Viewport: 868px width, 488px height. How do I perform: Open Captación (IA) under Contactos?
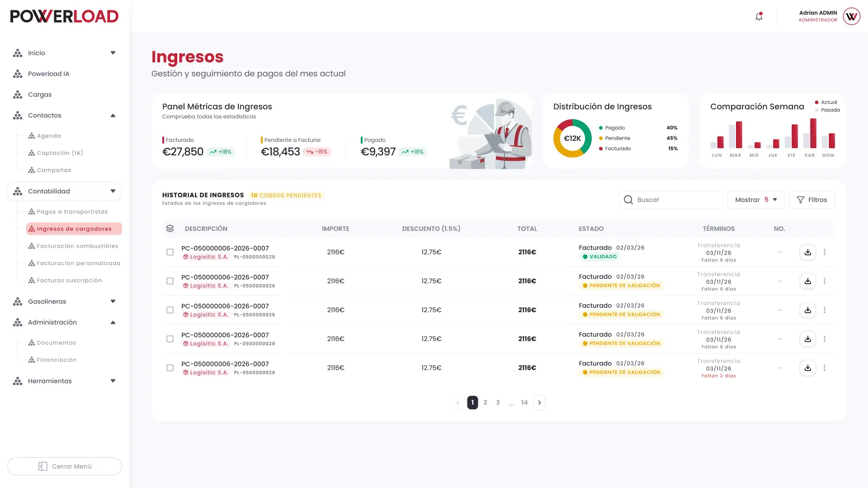[60, 153]
